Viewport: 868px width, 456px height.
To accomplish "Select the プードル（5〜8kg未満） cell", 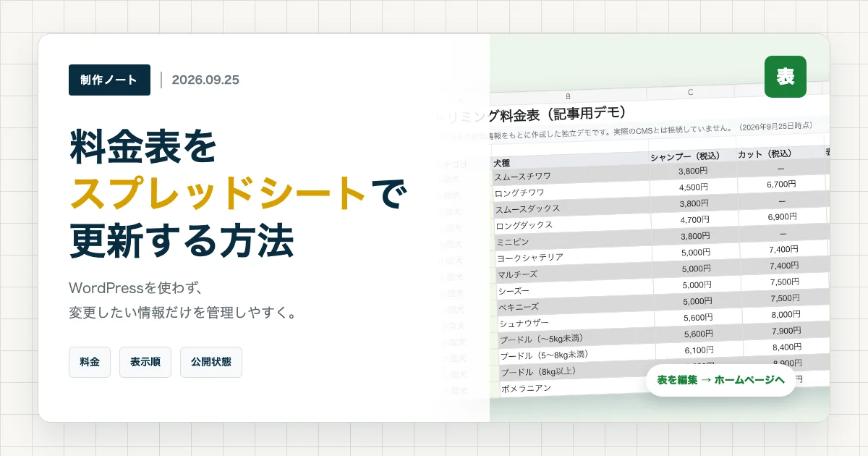I will coord(579,354).
